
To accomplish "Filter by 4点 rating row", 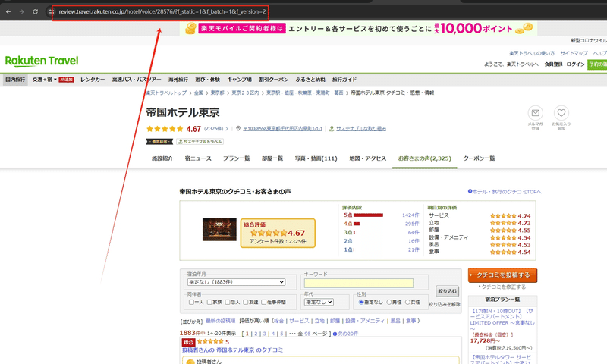I will click(x=382, y=224).
